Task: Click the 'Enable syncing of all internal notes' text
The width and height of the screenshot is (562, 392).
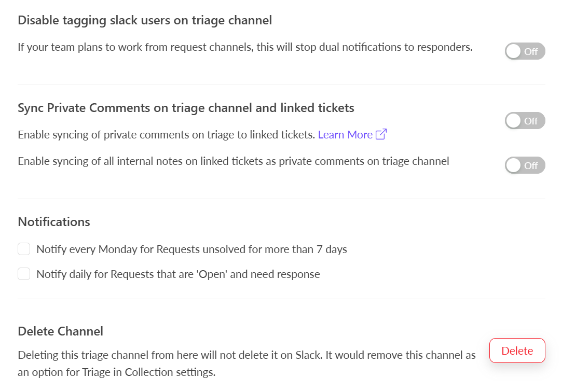Action: pyautogui.click(x=233, y=161)
